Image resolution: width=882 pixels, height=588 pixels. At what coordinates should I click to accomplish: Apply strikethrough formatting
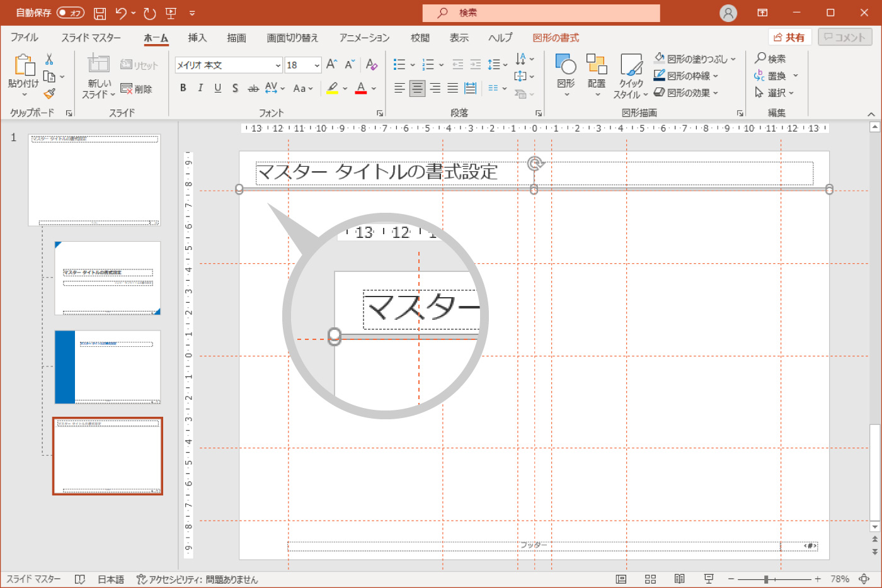click(253, 88)
